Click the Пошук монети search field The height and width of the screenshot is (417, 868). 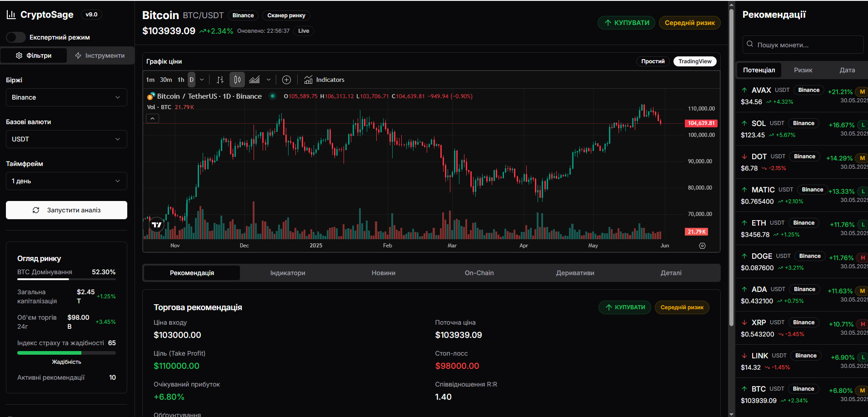(x=803, y=45)
